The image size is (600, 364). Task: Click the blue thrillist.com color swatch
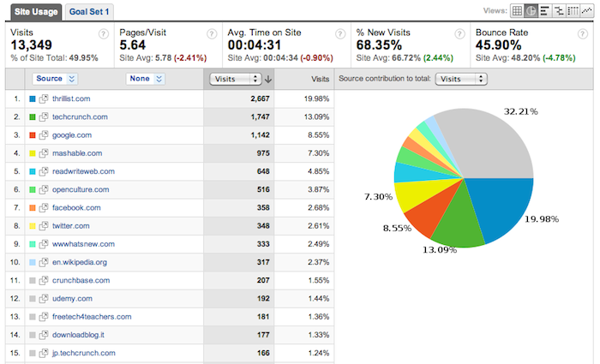pyautogui.click(x=33, y=99)
